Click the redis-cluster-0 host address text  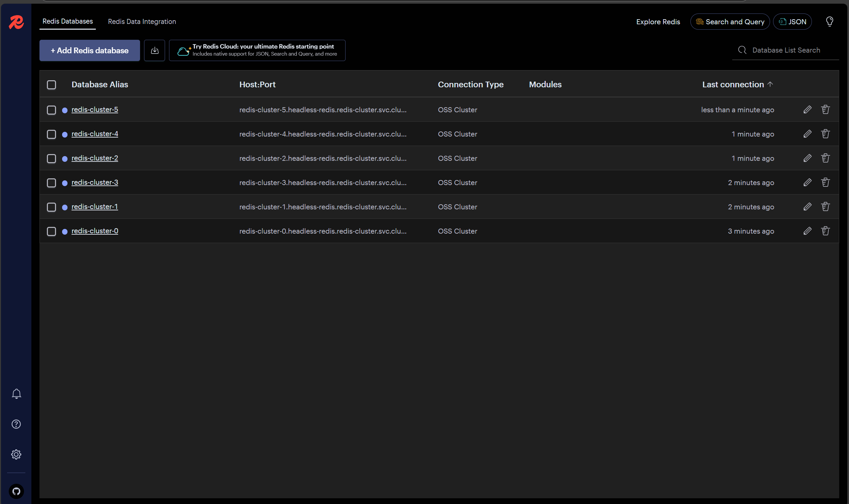pyautogui.click(x=323, y=231)
